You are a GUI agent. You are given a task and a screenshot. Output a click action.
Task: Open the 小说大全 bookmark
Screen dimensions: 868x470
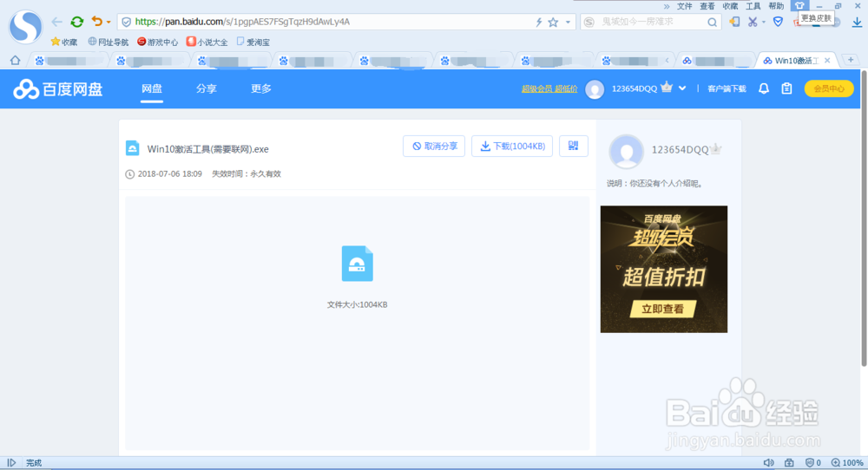pyautogui.click(x=207, y=42)
